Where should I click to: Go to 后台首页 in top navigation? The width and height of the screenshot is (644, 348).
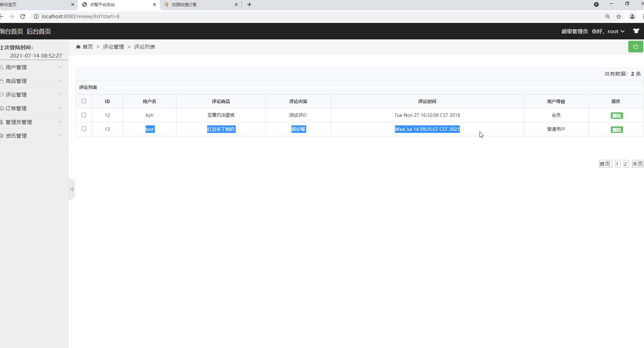(x=39, y=31)
